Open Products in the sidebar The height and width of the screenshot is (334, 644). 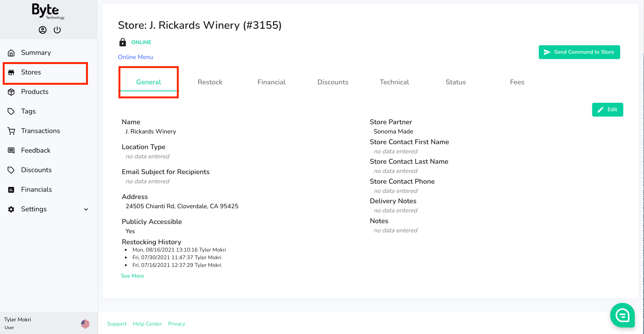(35, 92)
